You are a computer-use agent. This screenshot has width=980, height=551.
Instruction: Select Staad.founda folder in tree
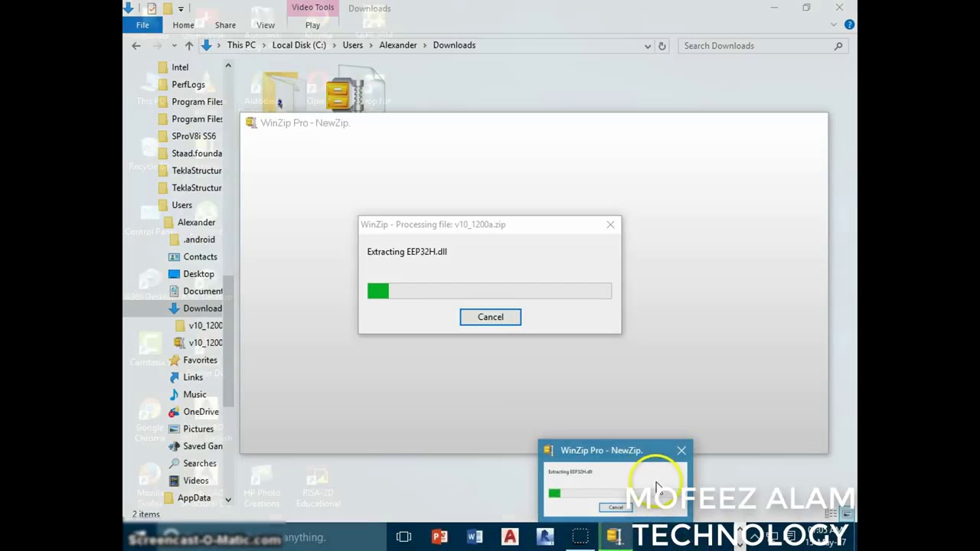coord(197,153)
